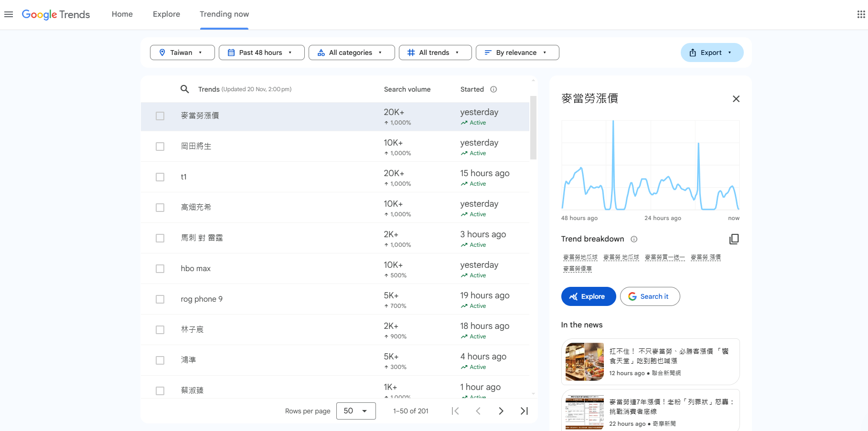Click the blue Explore button
Image resolution: width=868 pixels, height=431 pixels.
pos(589,296)
